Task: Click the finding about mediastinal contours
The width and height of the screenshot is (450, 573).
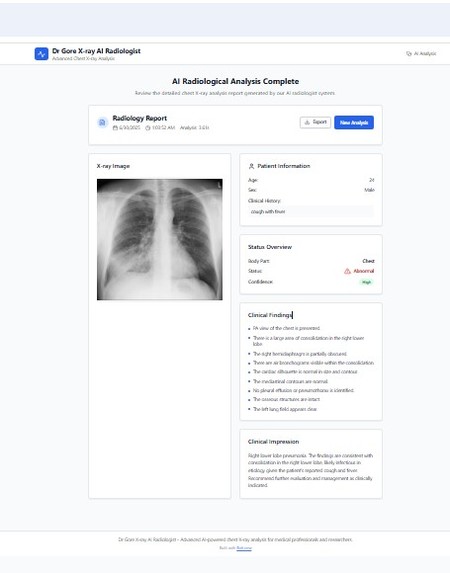Action: (x=291, y=381)
